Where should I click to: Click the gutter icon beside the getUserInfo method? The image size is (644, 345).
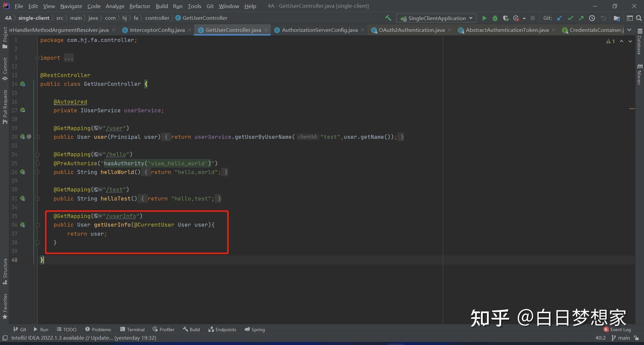click(23, 225)
